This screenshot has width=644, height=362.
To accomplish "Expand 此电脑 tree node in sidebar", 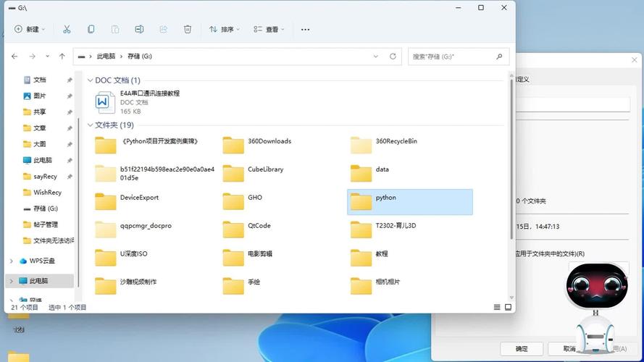I will point(12,281).
